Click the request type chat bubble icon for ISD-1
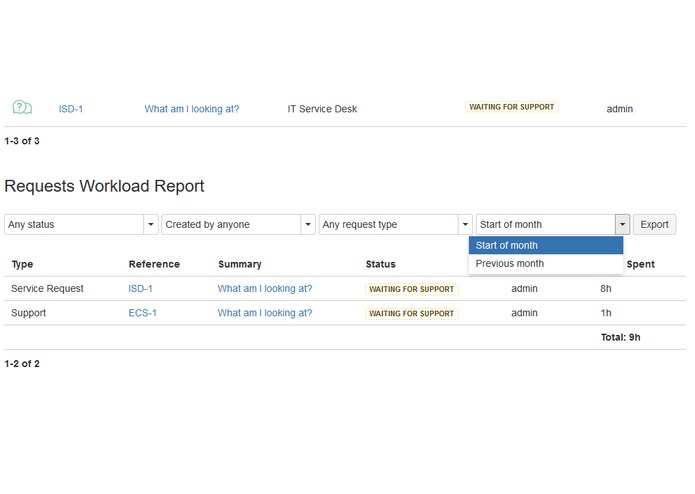This screenshot has height=494, width=695. 22,108
